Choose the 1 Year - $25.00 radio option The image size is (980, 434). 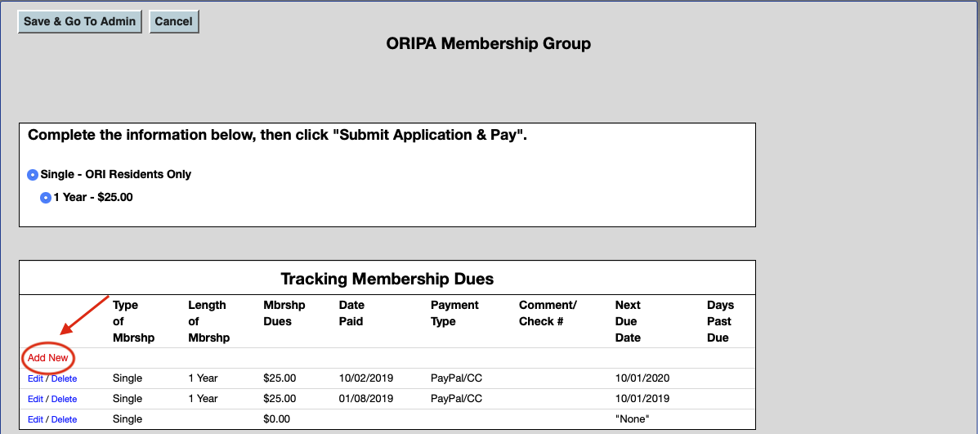[x=46, y=198]
